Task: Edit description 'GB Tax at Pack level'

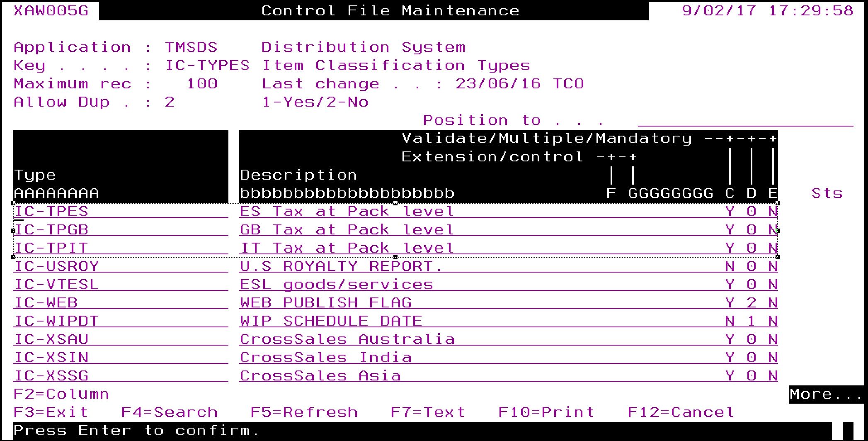Action: [347, 229]
